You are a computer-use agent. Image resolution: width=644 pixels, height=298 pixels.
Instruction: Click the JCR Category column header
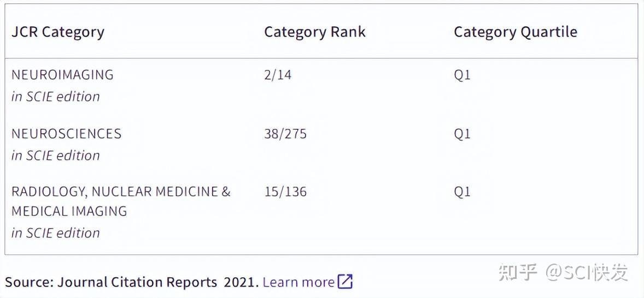click(58, 32)
